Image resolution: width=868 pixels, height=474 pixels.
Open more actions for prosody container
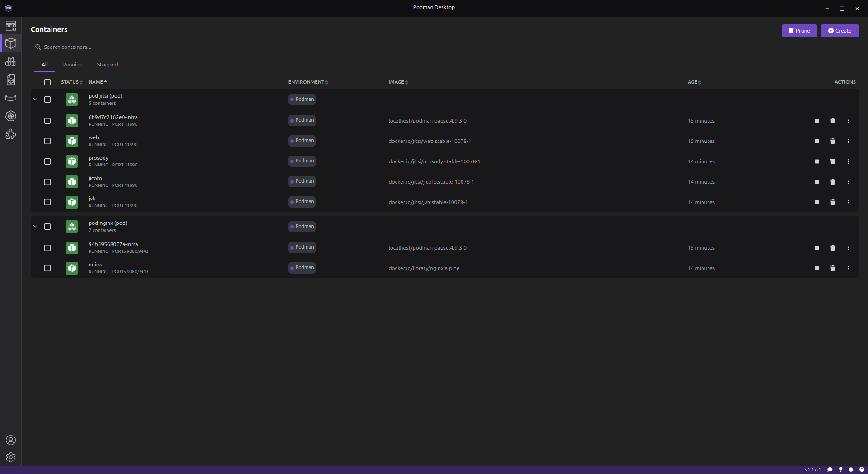[849, 161]
